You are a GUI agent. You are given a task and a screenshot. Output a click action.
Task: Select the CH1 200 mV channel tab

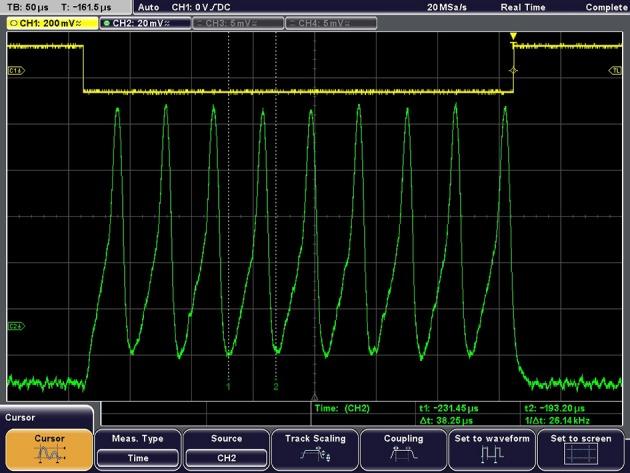pyautogui.click(x=50, y=22)
